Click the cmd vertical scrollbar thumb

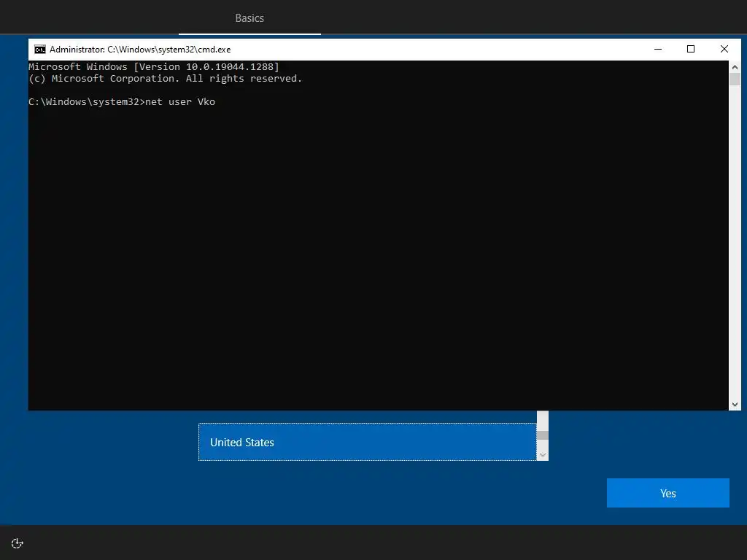pos(735,79)
